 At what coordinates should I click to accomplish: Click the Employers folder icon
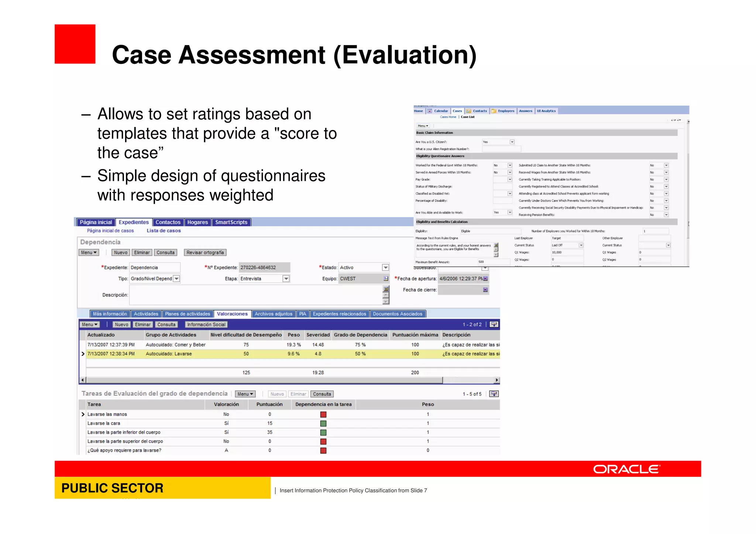(494, 111)
